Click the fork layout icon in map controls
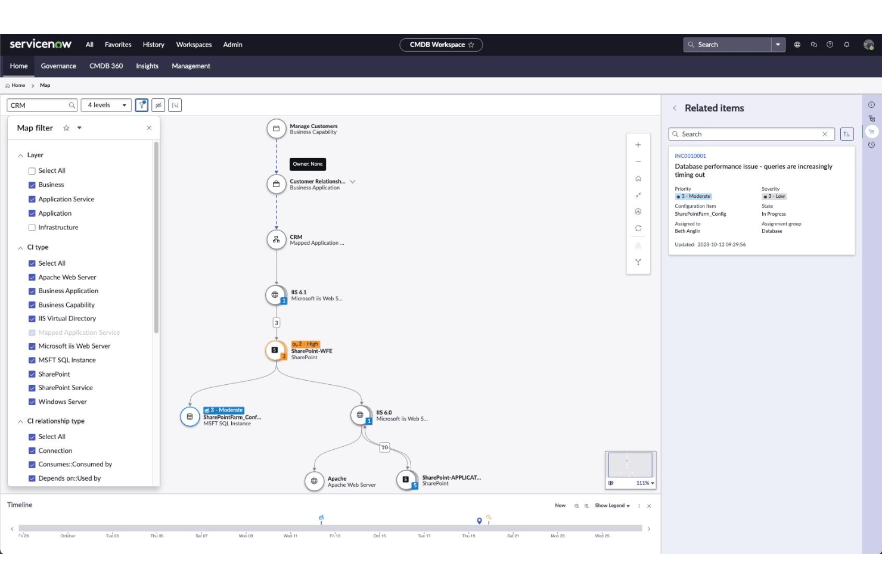This screenshot has height=588, width=882. click(x=638, y=262)
